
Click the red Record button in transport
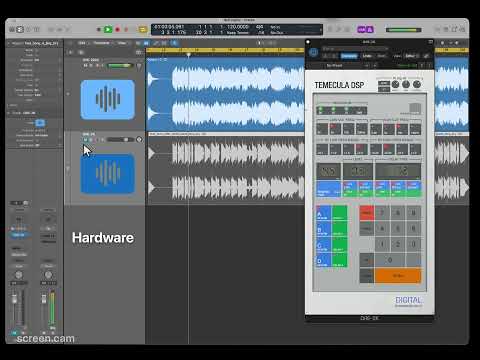coord(118,30)
